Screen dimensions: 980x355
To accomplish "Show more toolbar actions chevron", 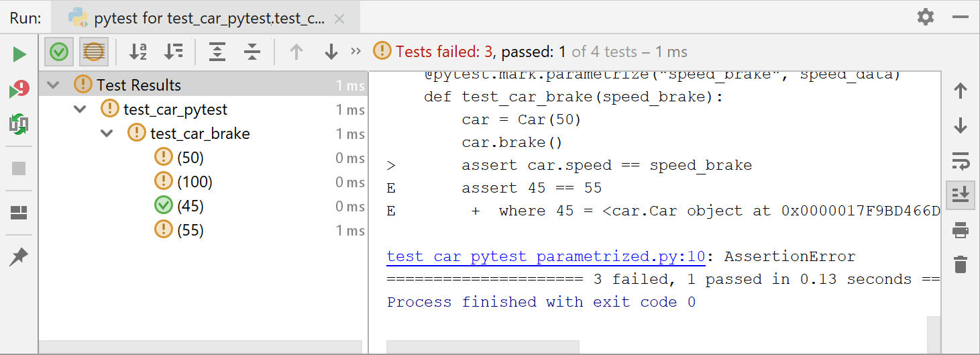I will click(356, 51).
